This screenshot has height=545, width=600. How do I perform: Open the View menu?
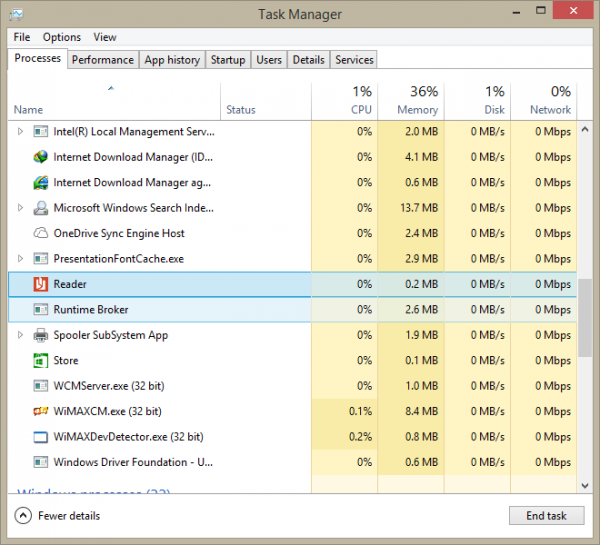tap(105, 37)
